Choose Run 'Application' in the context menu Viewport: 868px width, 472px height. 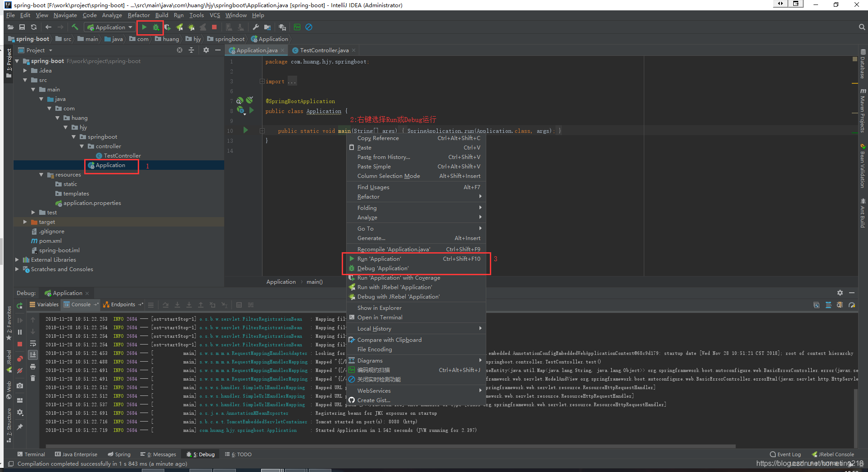tap(416, 259)
